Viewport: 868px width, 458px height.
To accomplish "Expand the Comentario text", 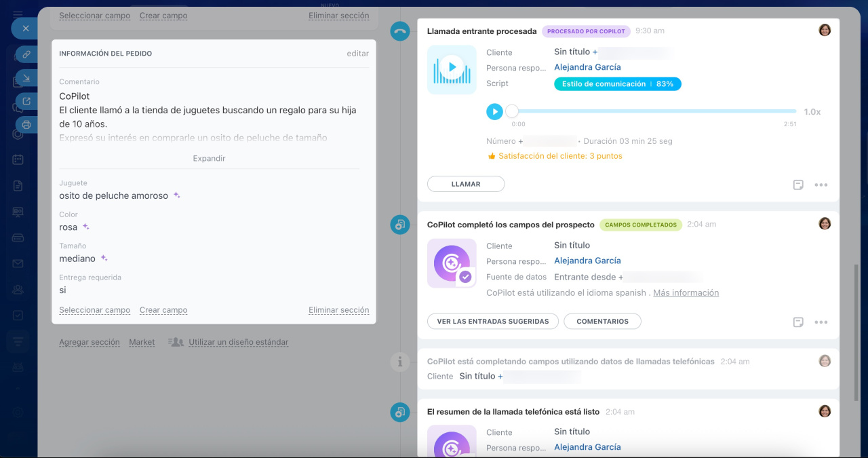I will click(209, 158).
